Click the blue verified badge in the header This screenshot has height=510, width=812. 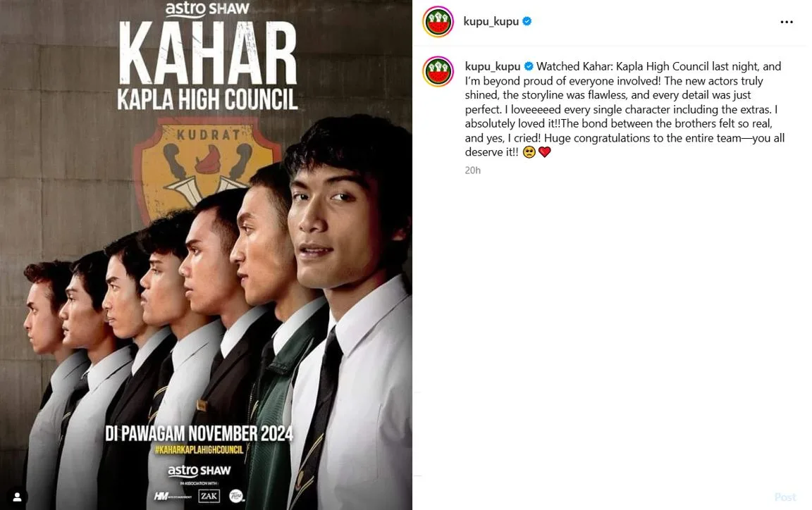pyautogui.click(x=527, y=21)
